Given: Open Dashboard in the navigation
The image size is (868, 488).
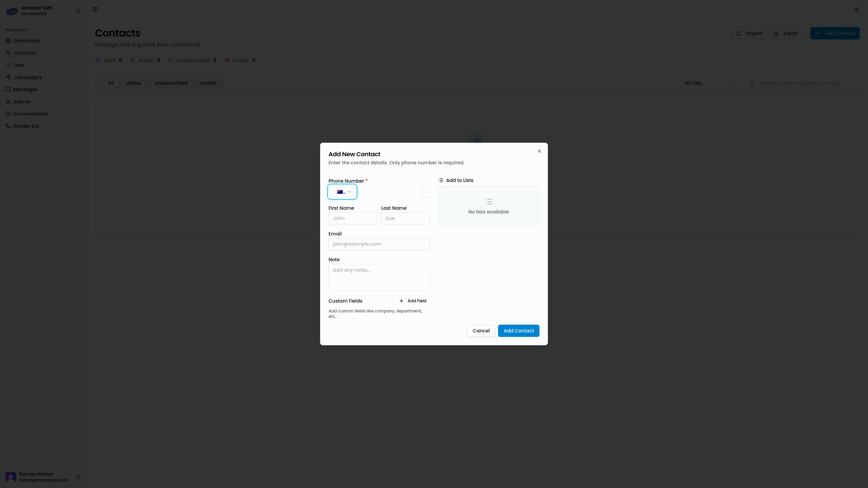Looking at the screenshot, I should point(43,41).
